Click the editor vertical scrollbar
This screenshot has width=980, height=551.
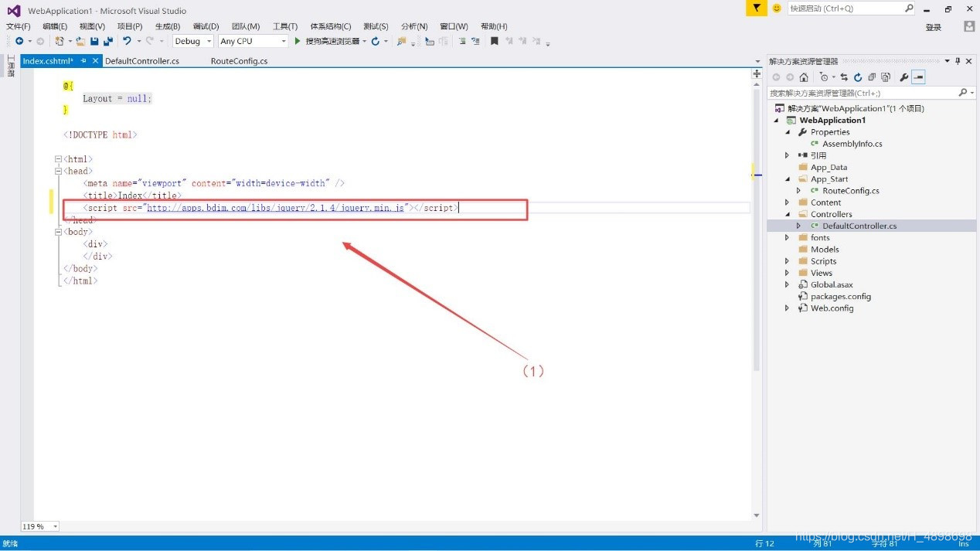click(x=757, y=228)
